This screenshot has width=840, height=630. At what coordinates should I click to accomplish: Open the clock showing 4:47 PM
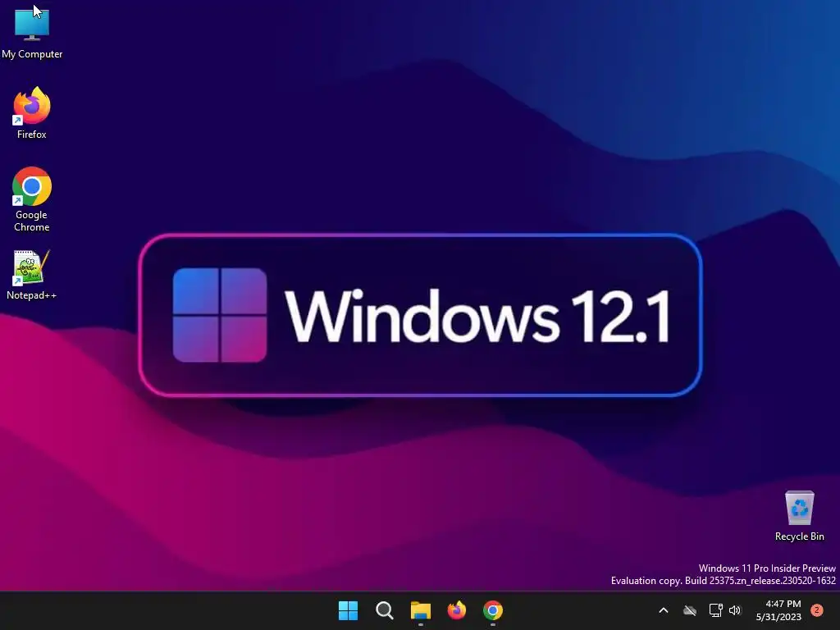pyautogui.click(x=778, y=610)
